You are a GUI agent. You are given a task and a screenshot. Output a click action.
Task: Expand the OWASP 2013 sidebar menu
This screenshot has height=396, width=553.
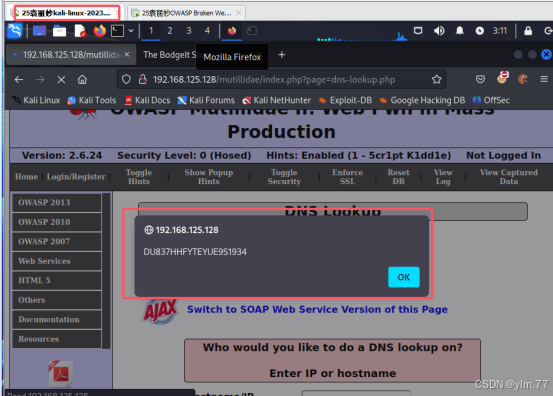(57, 202)
